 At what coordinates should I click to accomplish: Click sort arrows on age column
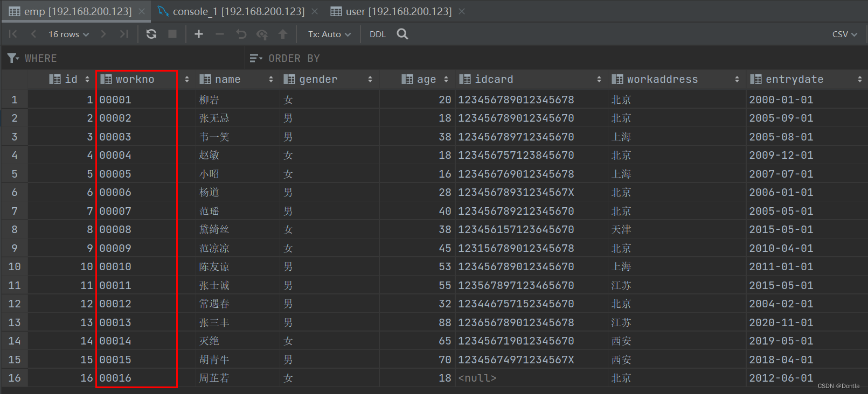(446, 79)
